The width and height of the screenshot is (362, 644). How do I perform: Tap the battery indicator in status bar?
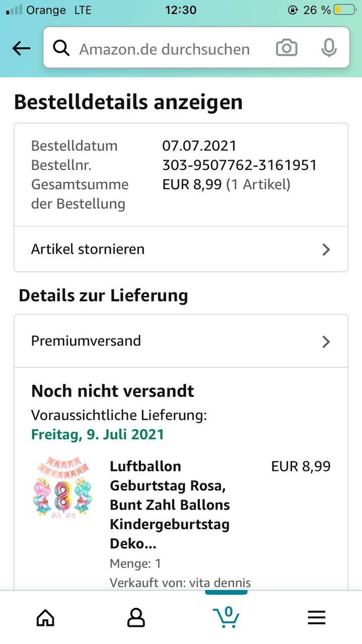click(344, 10)
